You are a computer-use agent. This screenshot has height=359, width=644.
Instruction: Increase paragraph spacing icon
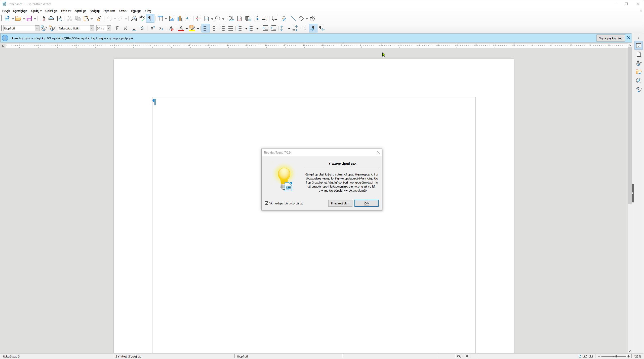(295, 28)
